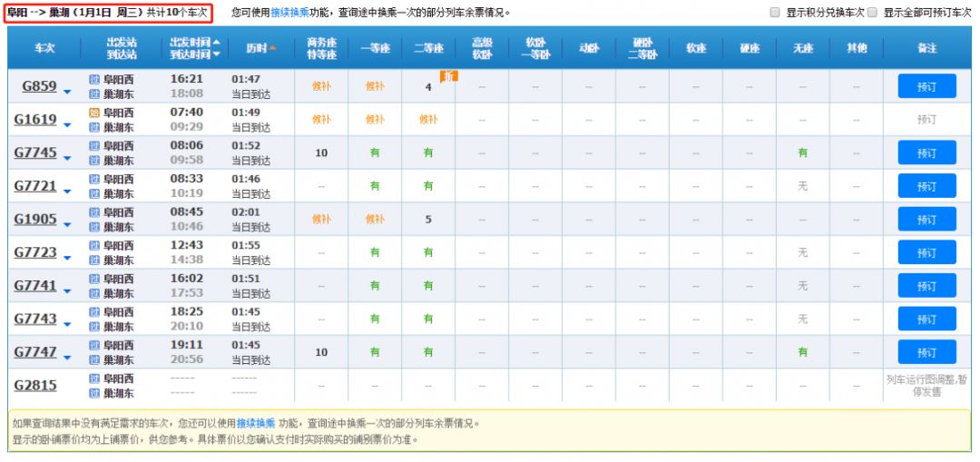Image resolution: width=980 pixels, height=462 pixels.
Task: Click the 车次 column header
Action: (x=44, y=48)
